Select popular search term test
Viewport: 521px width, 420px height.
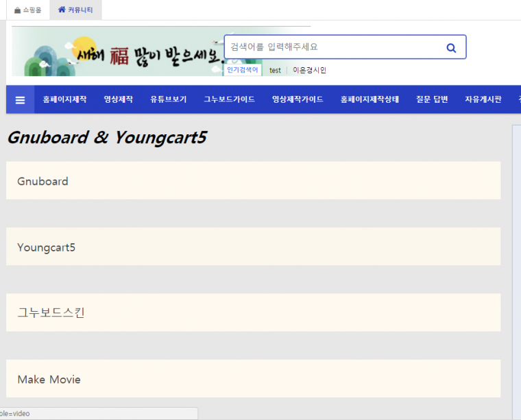click(x=275, y=71)
